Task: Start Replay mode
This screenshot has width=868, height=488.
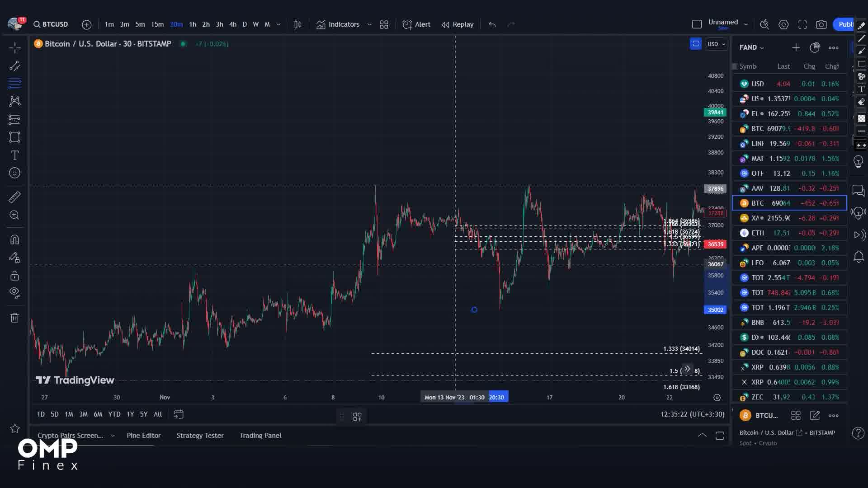Action: pyautogui.click(x=457, y=24)
